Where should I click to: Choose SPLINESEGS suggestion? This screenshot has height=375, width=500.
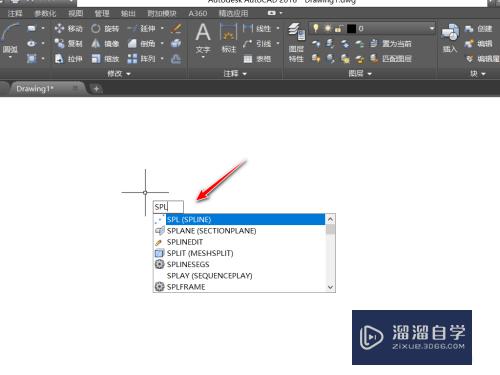pos(239,264)
